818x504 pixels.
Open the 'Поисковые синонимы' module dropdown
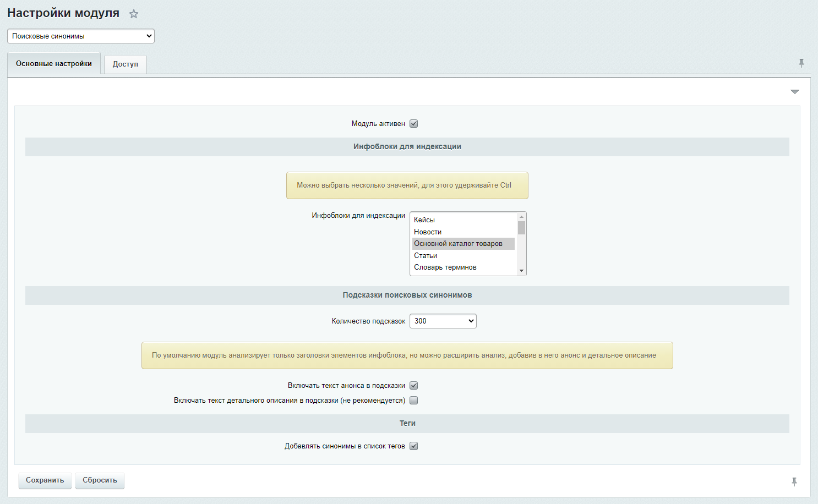pyautogui.click(x=81, y=36)
